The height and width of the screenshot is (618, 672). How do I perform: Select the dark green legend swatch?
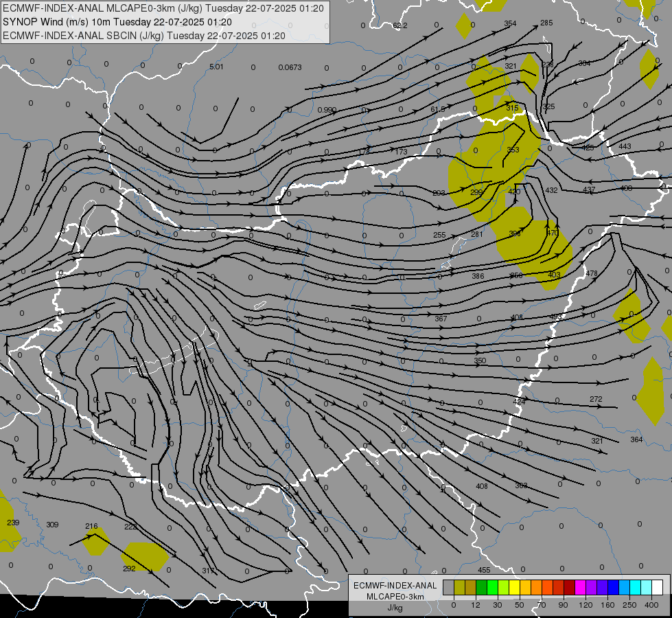pyautogui.click(x=481, y=587)
